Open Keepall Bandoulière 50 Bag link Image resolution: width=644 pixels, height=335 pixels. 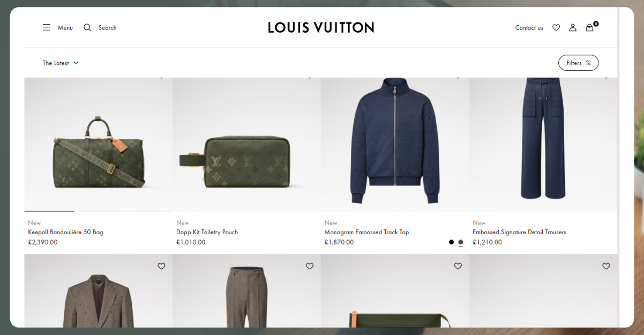(x=65, y=232)
